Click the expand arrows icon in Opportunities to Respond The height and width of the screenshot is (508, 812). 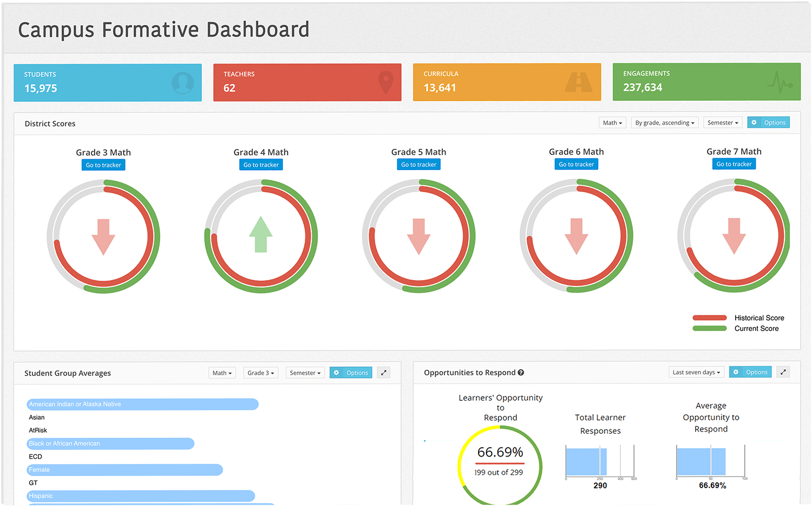tap(783, 372)
